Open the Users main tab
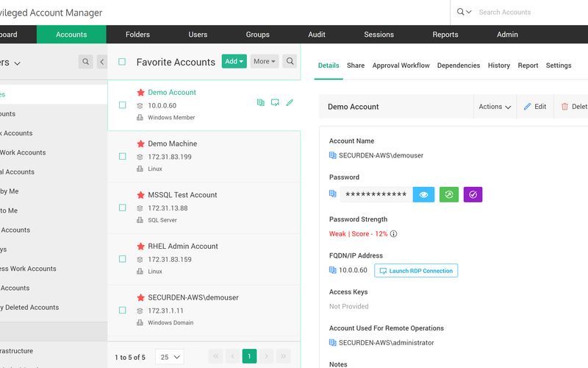The width and height of the screenshot is (588, 368). point(198,35)
